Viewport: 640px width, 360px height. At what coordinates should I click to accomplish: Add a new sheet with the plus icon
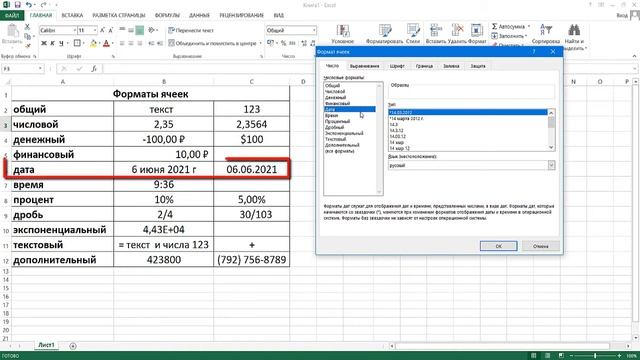(73, 346)
